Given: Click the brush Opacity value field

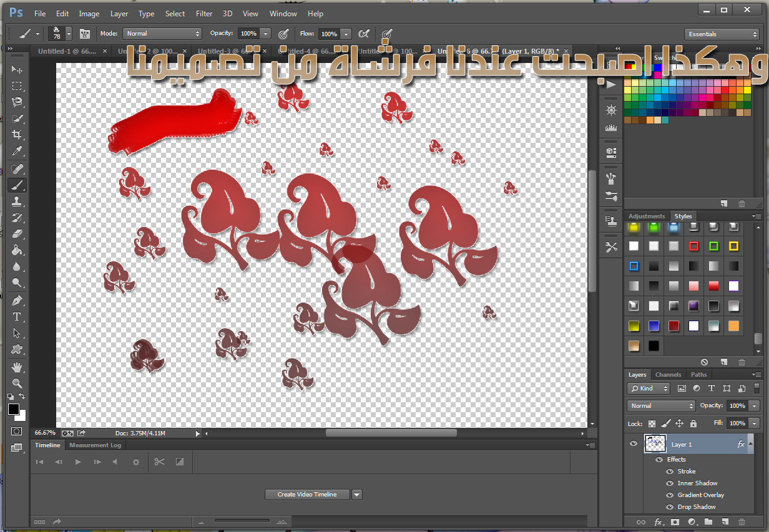Looking at the screenshot, I should [248, 34].
